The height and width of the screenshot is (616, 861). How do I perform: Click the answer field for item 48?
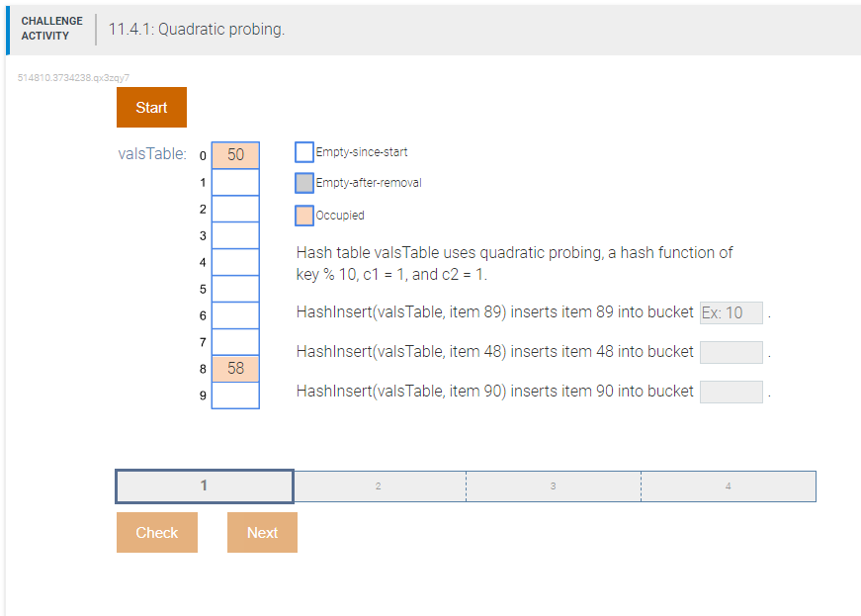tap(731, 351)
